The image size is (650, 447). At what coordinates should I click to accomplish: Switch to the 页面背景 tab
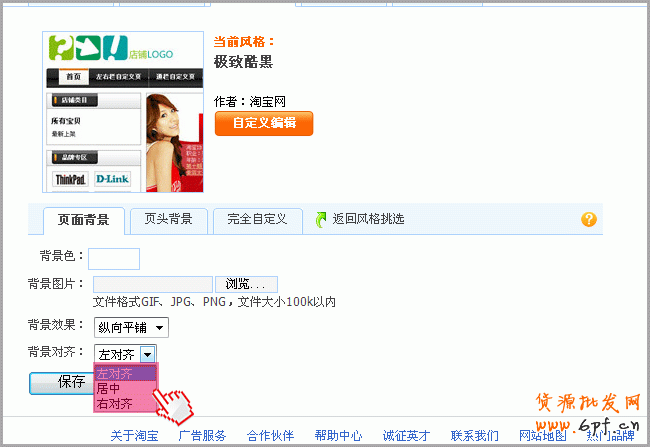pos(84,219)
